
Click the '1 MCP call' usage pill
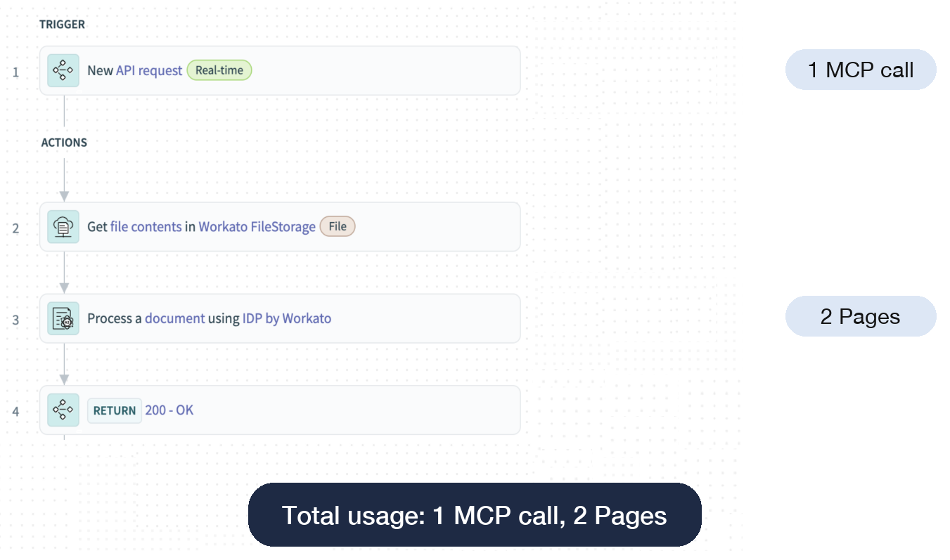[x=861, y=70]
